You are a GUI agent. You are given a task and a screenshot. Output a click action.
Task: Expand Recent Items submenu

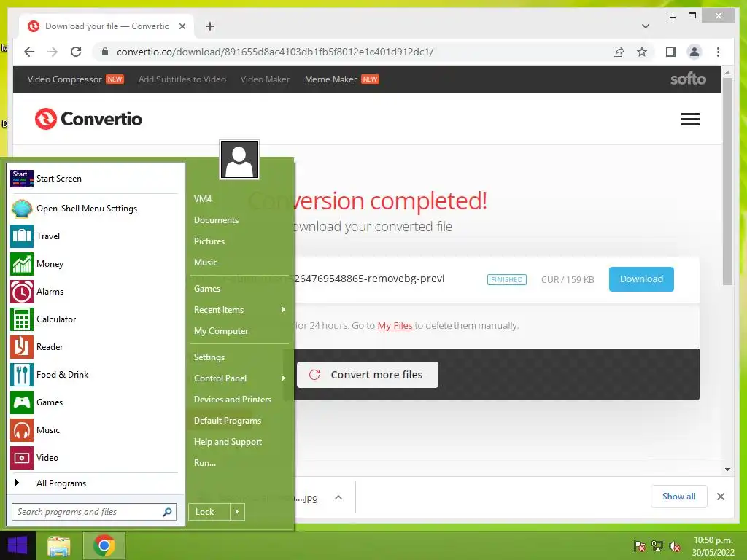284,310
